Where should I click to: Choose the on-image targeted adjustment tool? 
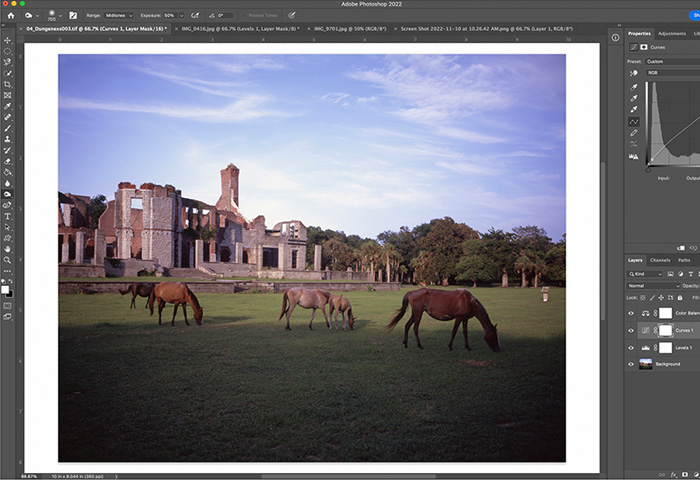click(x=633, y=73)
